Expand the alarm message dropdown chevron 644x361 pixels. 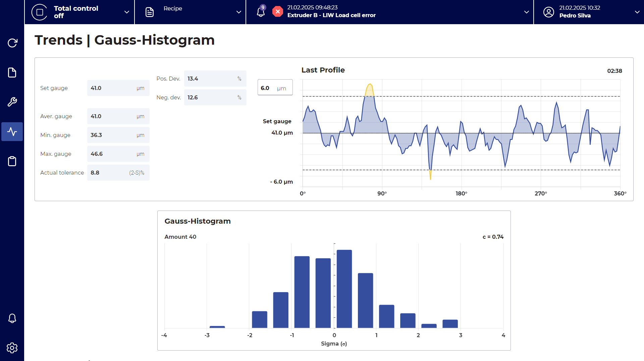pos(527,12)
